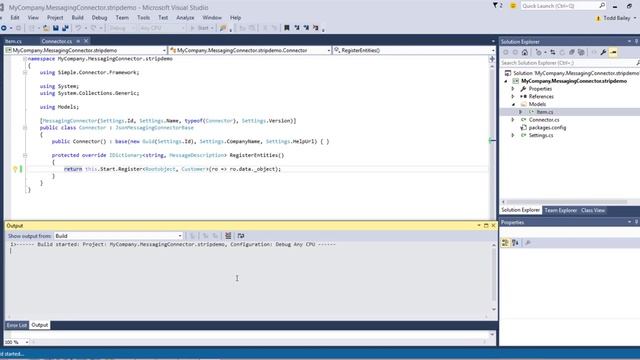This screenshot has width=640, height=360.
Task: Pin the Connector.cs tab
Action: tap(78, 41)
